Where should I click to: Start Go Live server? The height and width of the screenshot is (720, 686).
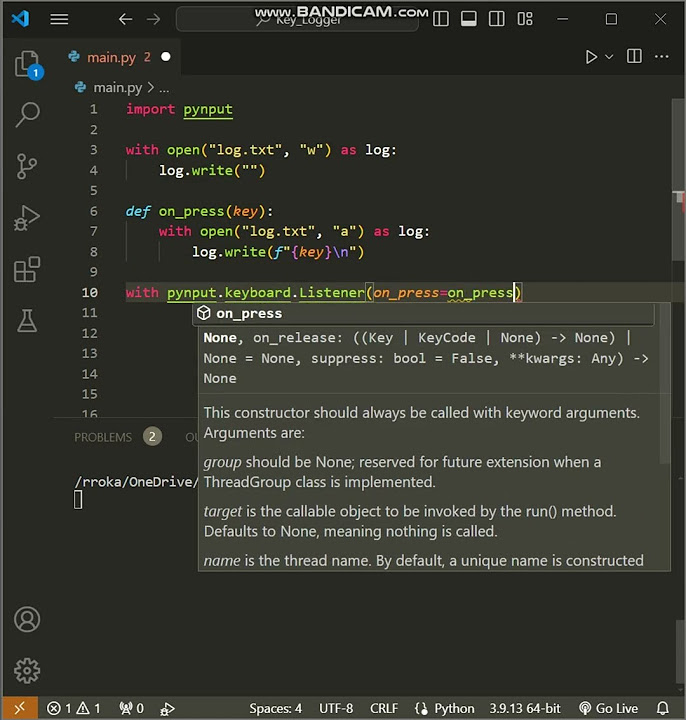pyautogui.click(x=608, y=709)
